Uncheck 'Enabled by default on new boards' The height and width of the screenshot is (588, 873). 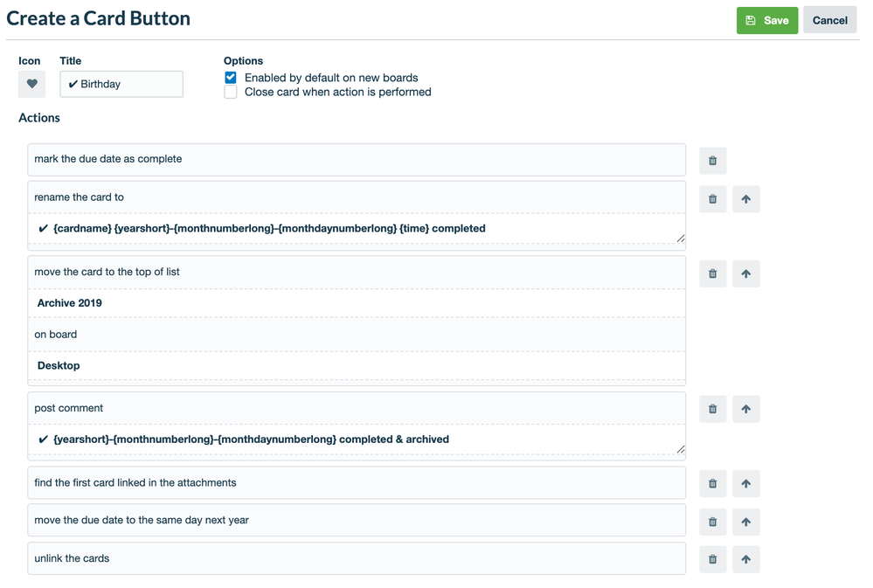pyautogui.click(x=230, y=77)
